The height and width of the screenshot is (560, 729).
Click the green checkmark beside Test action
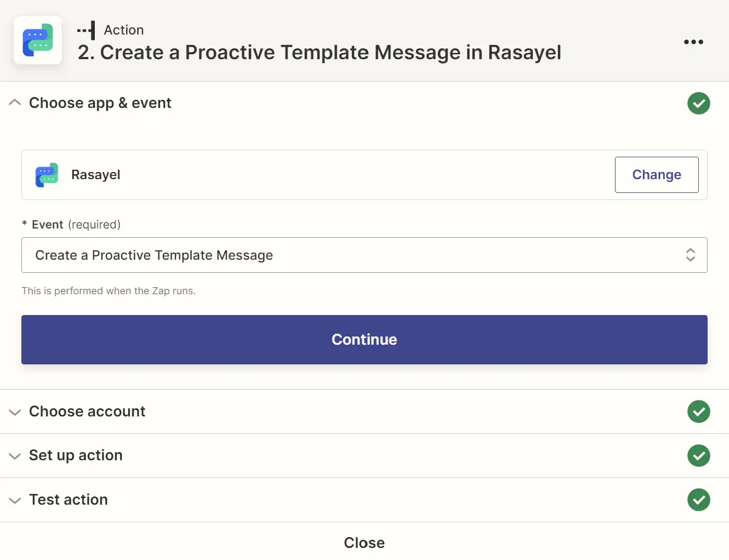point(699,500)
